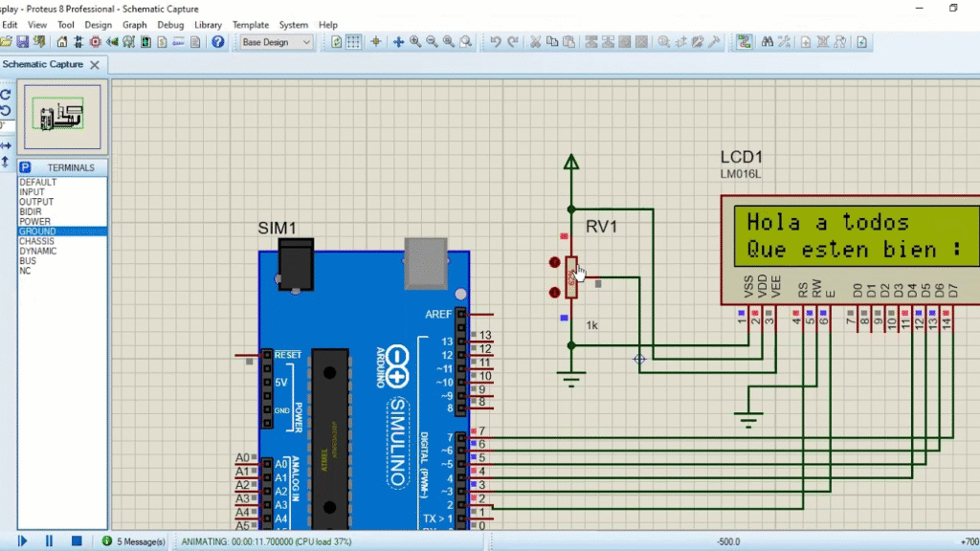Viewport: 980px width, 551px height.
Task: Open the Template menu
Action: [251, 25]
